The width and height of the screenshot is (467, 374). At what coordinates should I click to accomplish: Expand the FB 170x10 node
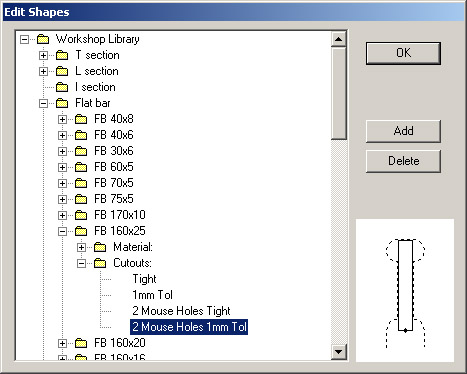62,215
